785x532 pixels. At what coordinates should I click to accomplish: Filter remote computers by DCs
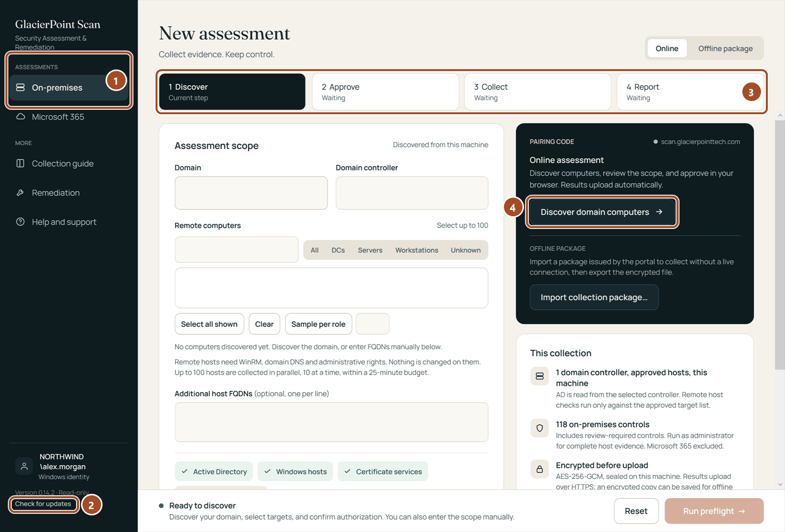pos(338,250)
